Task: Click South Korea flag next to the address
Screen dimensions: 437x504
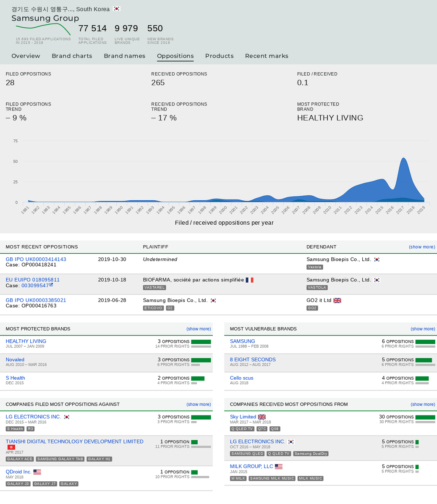Action: coord(117,9)
